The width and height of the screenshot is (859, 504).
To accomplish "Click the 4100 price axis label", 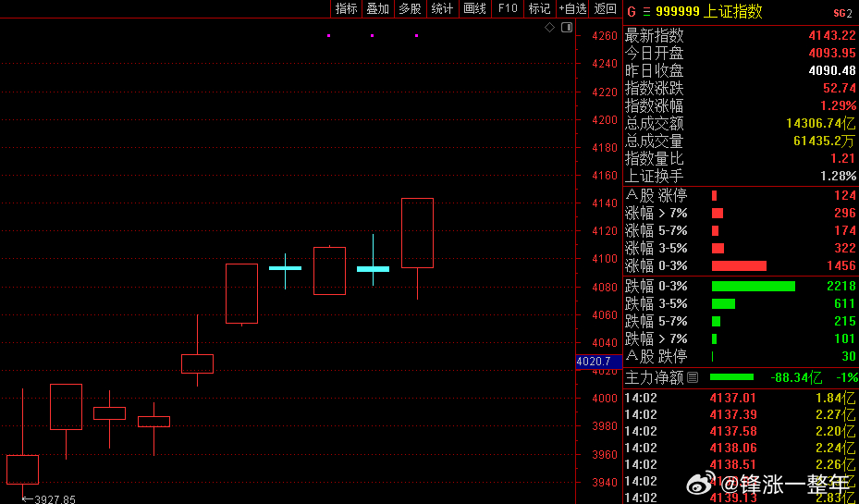I will 605,258.
